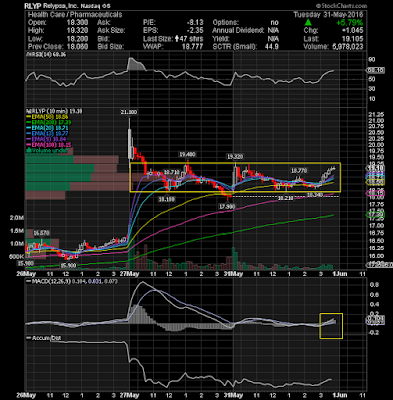Screen dimensions: 393x400
Task: Click the 21.00 price axis level
Action: pos(376,121)
